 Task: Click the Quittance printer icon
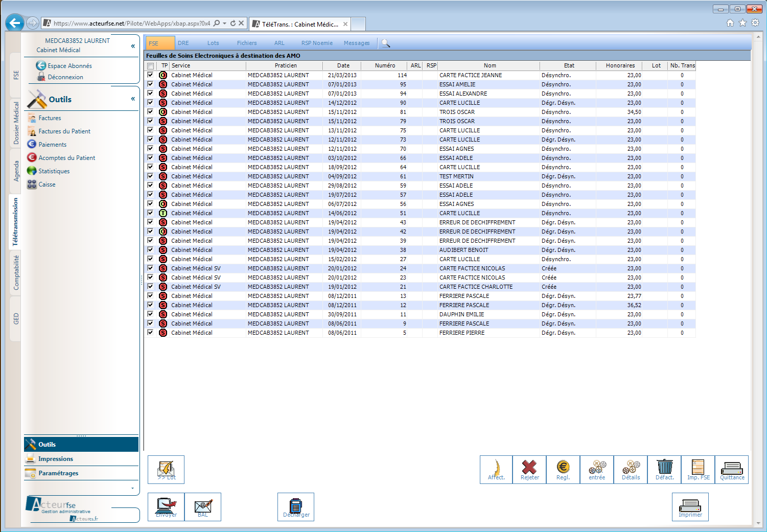click(x=732, y=469)
